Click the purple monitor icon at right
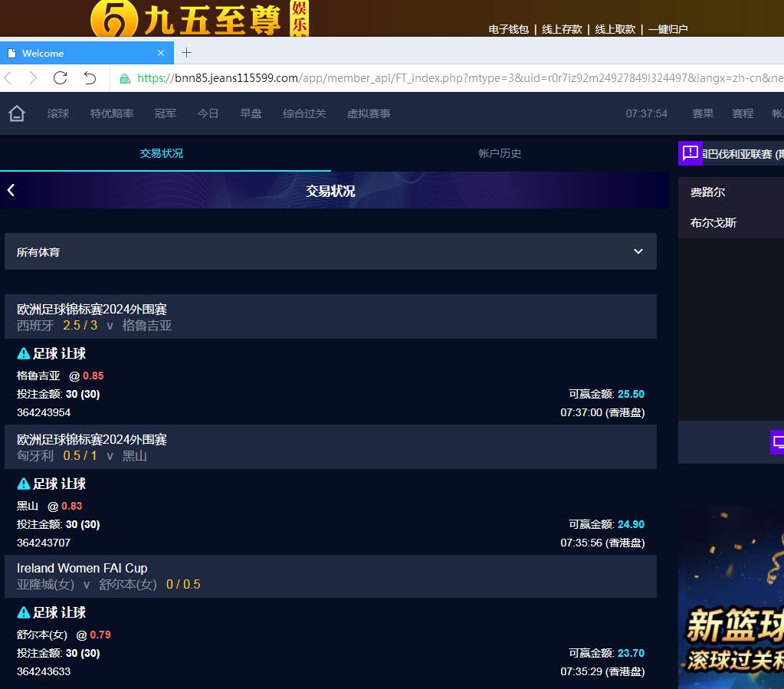Screen dimensions: 784x689 (778, 442)
